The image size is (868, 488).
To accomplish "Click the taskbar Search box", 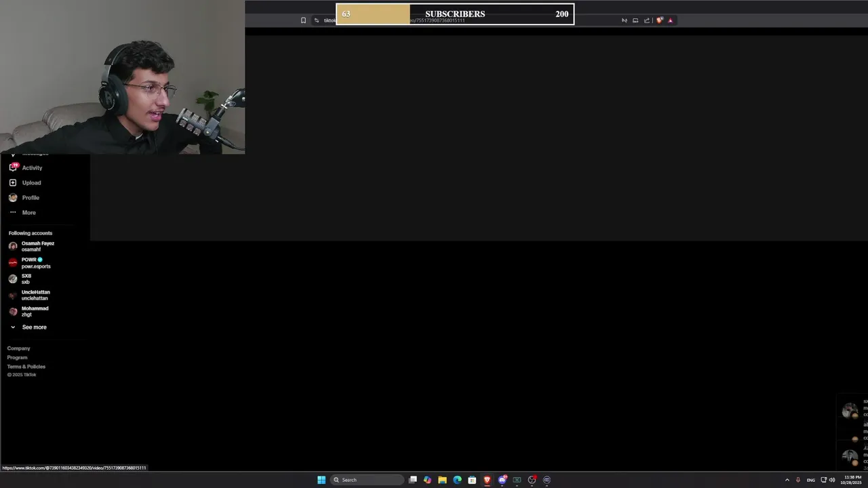I will (367, 480).
